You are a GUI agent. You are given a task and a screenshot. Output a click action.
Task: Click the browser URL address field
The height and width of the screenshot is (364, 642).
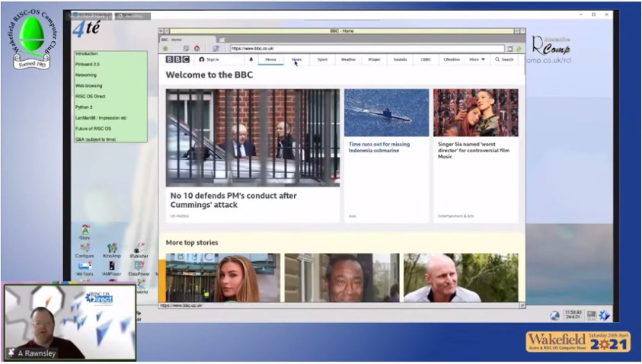[367, 48]
